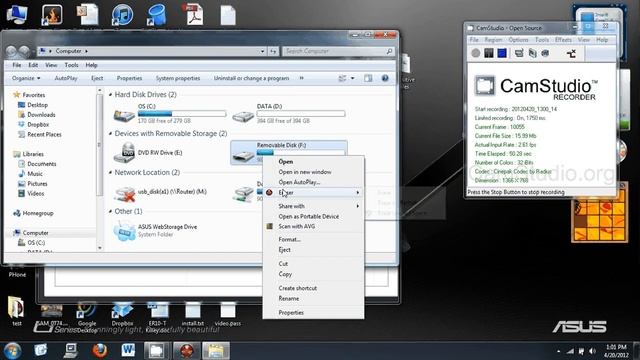
Task: Collapse the Hard Disk Drives group
Action: pyautogui.click(x=110, y=95)
